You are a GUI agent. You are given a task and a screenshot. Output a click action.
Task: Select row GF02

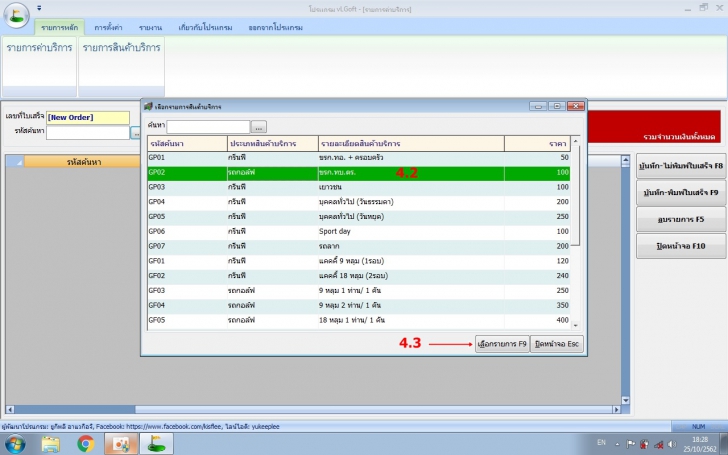tap(358, 276)
